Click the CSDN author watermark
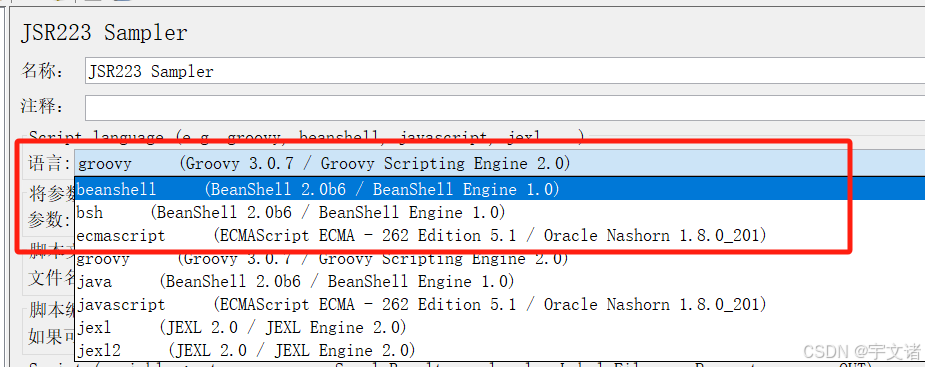 pyautogui.click(x=862, y=352)
